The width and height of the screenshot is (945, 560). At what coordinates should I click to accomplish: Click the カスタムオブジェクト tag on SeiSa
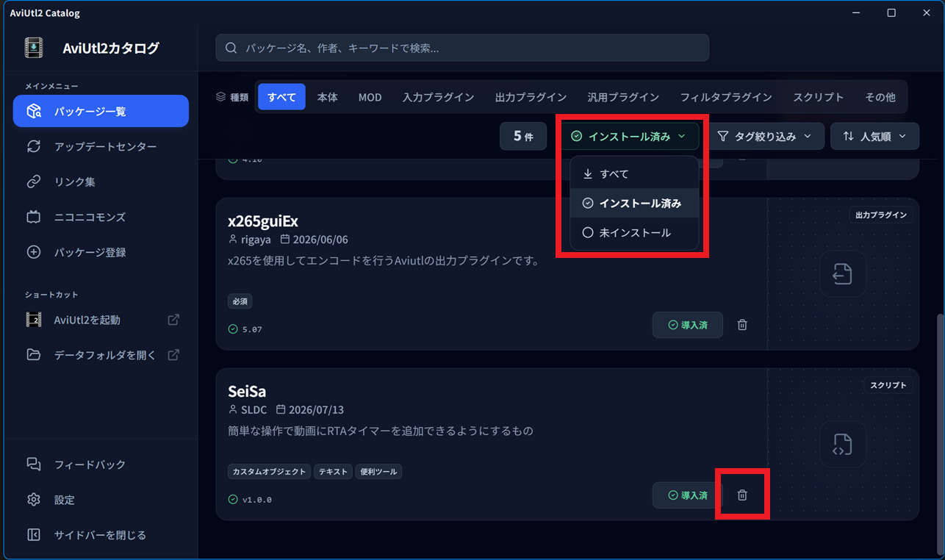(269, 472)
